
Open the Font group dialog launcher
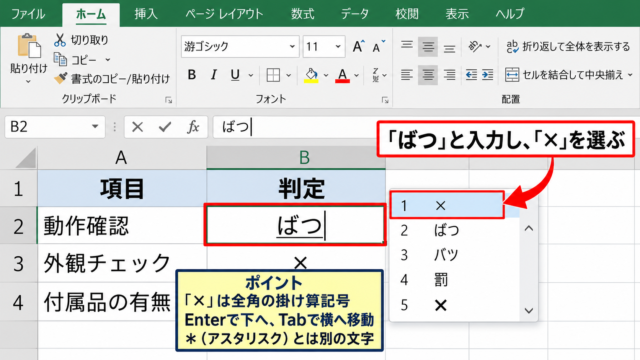(x=385, y=100)
